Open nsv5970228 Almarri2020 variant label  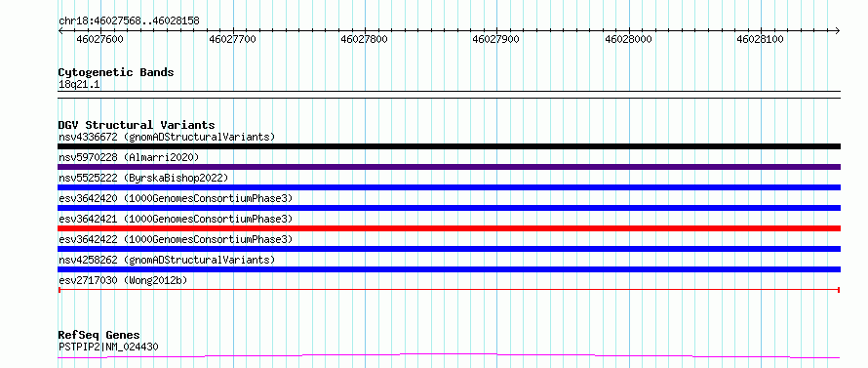click(129, 157)
